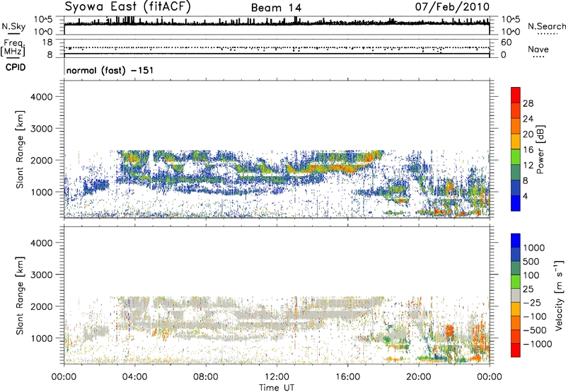Click the dotted frequency trace strip
The image size is (566, 392).
click(x=277, y=48)
